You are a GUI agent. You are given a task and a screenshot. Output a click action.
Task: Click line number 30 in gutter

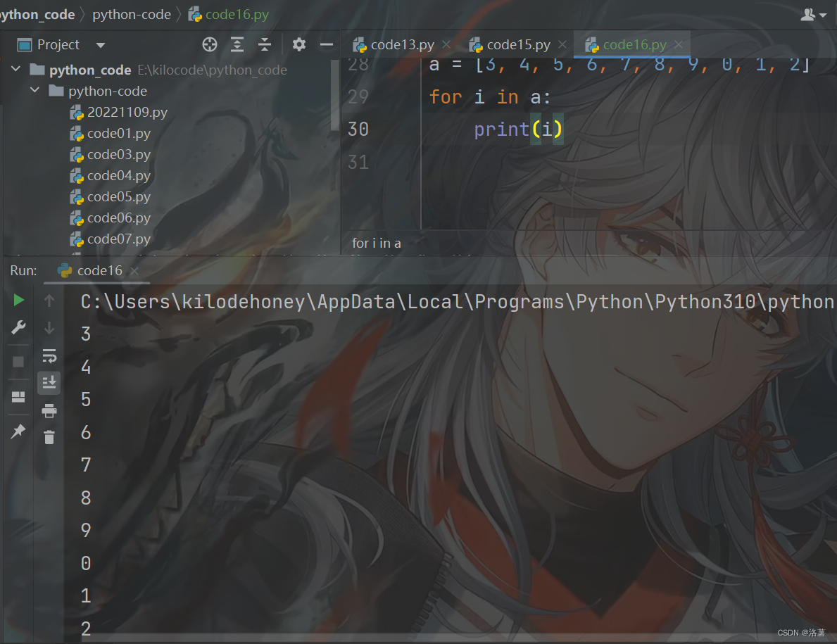358,129
